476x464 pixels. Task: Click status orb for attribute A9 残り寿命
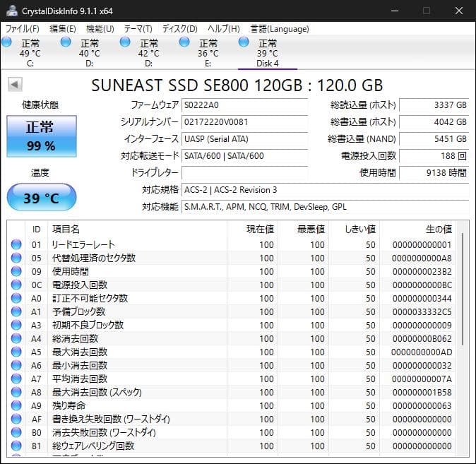pyautogui.click(x=16, y=406)
